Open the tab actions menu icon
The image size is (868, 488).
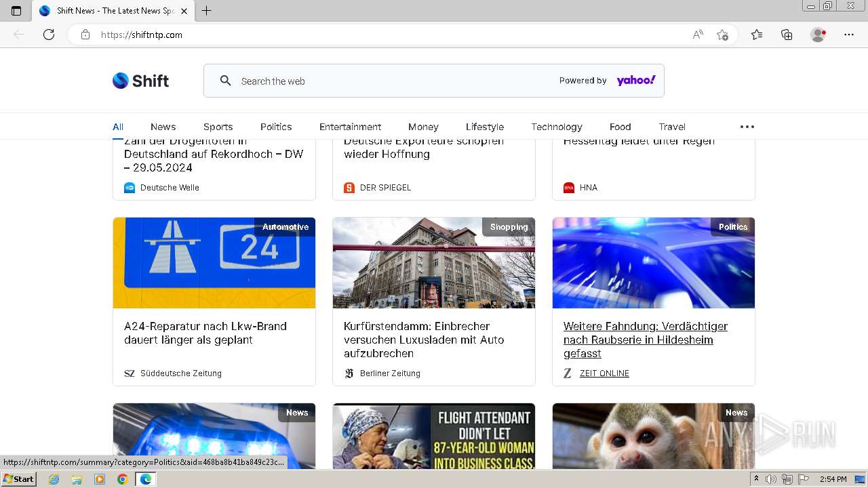(16, 11)
